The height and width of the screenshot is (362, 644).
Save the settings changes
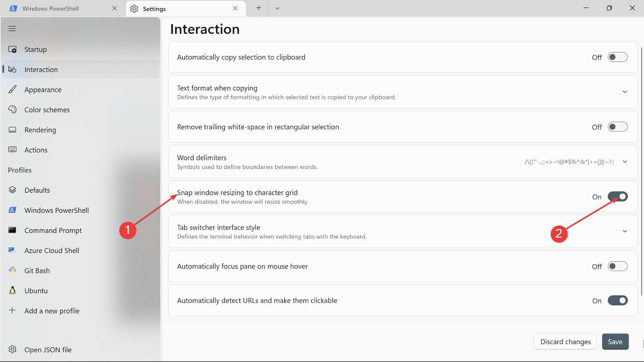click(615, 341)
